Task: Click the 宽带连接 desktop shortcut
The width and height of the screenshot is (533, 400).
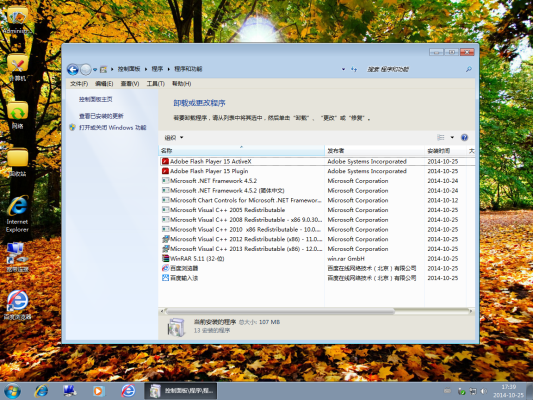Action: (17, 257)
